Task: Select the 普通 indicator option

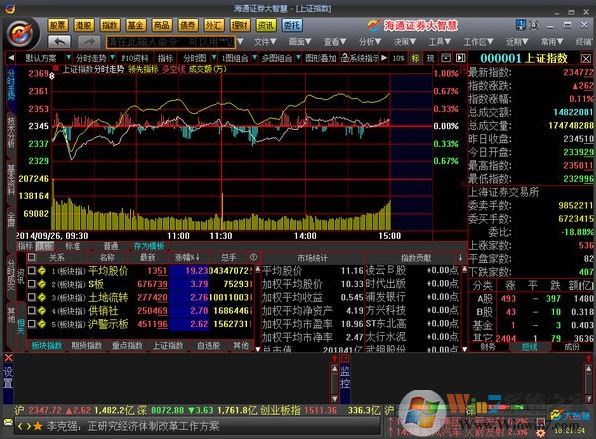Action: click(x=111, y=246)
